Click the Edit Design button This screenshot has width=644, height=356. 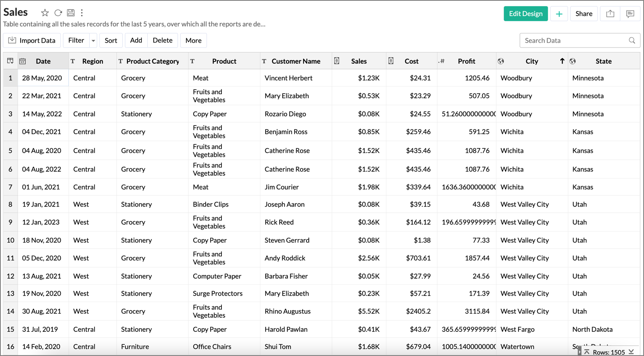[526, 14]
